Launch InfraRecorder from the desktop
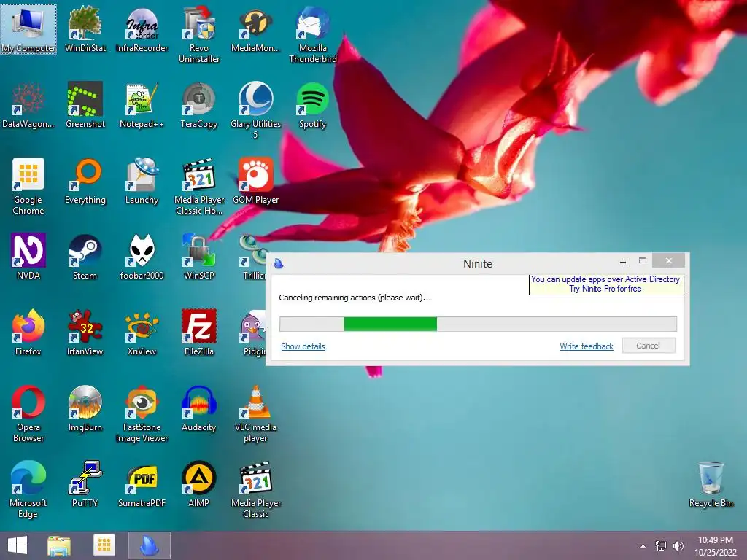747x560 pixels. pyautogui.click(x=142, y=28)
